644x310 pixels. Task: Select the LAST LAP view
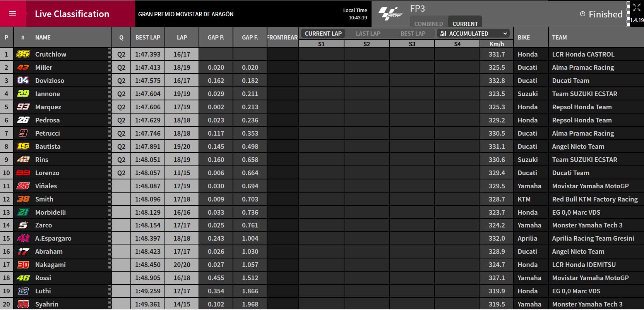[368, 33]
